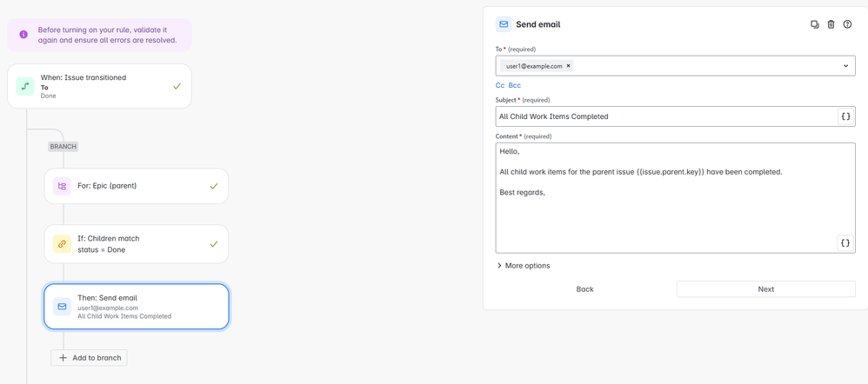The height and width of the screenshot is (384, 868).
Task: Click Add to branch button
Action: tap(89, 358)
